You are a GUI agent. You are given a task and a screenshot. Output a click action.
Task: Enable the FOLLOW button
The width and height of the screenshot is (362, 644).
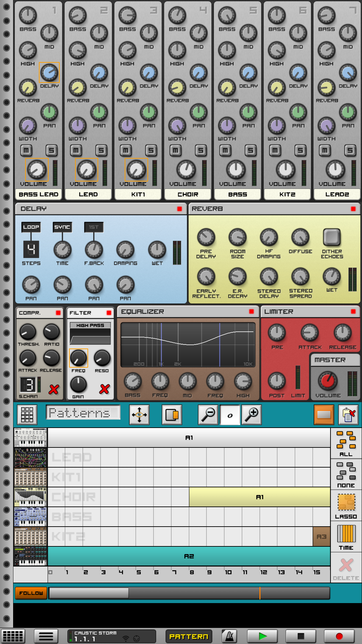coord(31,593)
